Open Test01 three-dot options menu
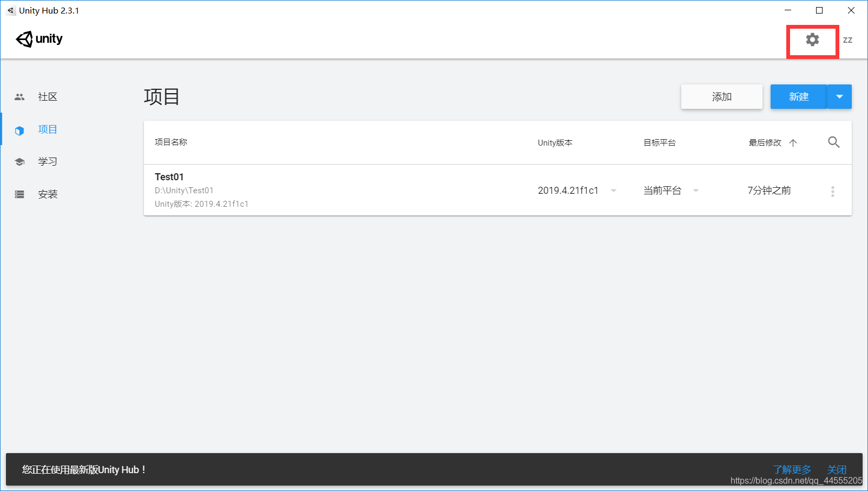Screen dimensions: 868x491 click(832, 191)
